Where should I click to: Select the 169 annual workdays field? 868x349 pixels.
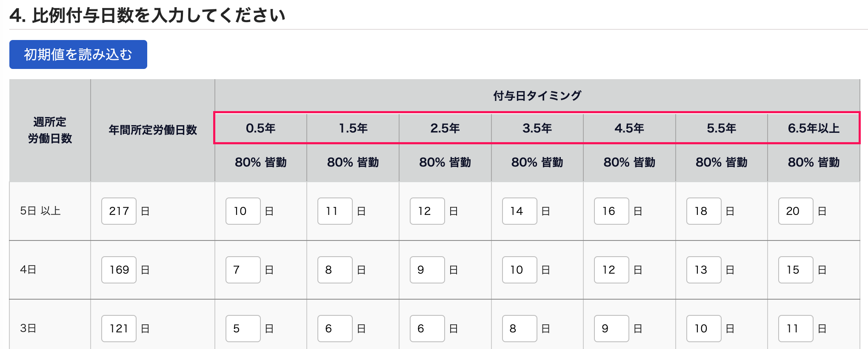[119, 270]
